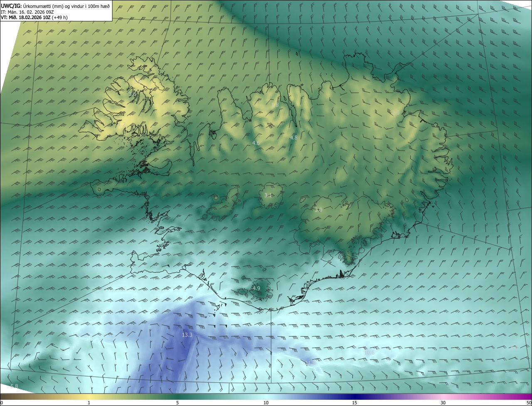Image resolution: width=532 pixels, height=406 pixels.
Task: Click the 5.8 value label near the colorbar
Action: [14, 386]
